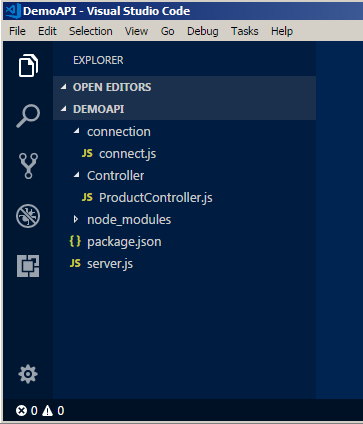Viewport: 363px width, 424px height.
Task: Open the Manage gear icon
Action: tap(28, 374)
